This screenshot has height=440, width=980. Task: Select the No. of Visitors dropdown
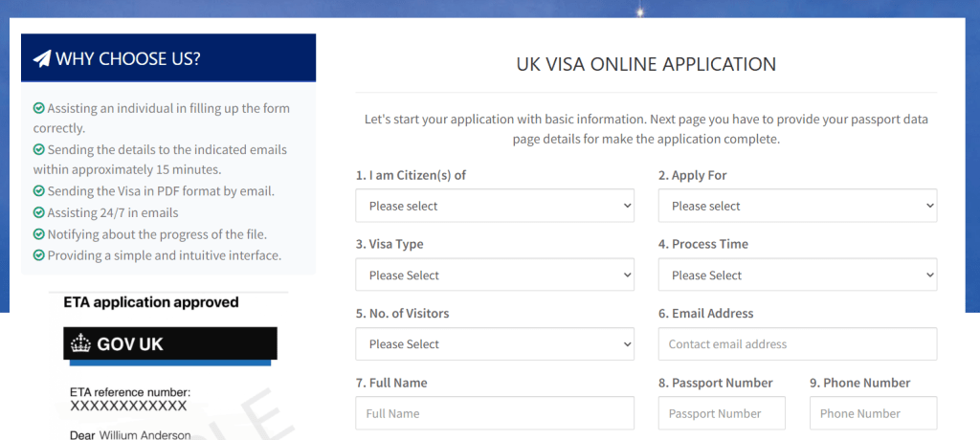tap(494, 344)
